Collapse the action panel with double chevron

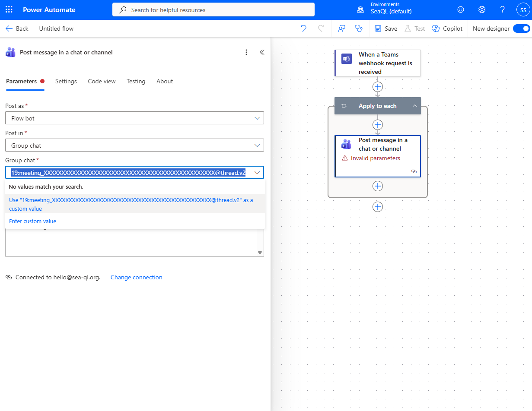click(x=262, y=52)
